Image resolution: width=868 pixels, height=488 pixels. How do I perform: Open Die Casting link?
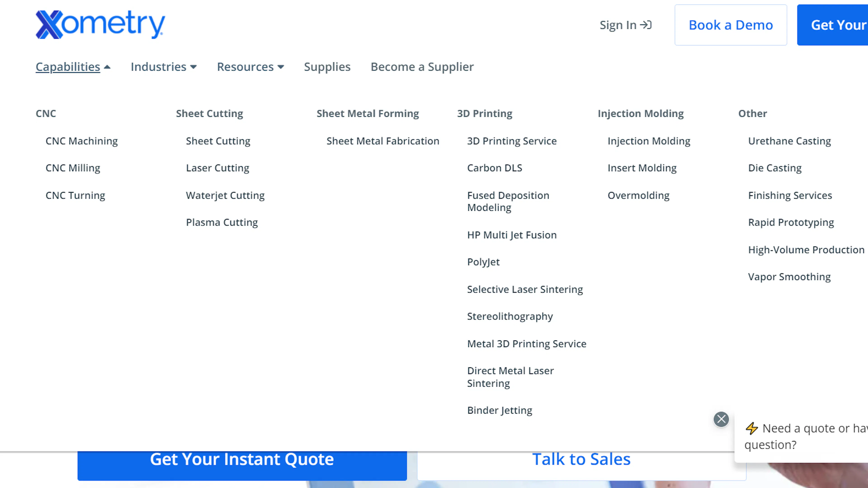[x=775, y=168]
